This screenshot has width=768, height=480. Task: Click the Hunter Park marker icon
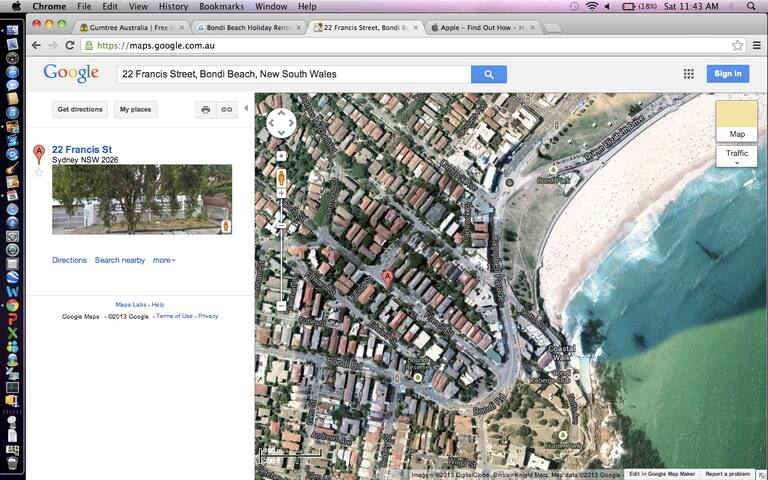[x=563, y=435]
